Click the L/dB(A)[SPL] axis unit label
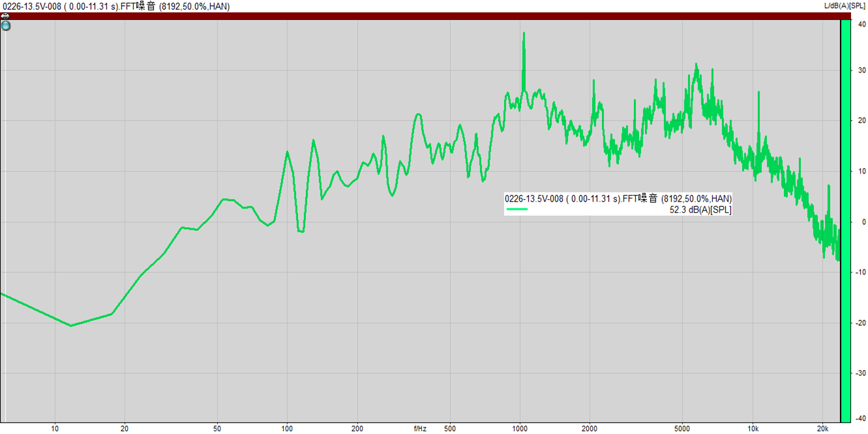The height and width of the screenshot is (434, 868). tap(845, 6)
